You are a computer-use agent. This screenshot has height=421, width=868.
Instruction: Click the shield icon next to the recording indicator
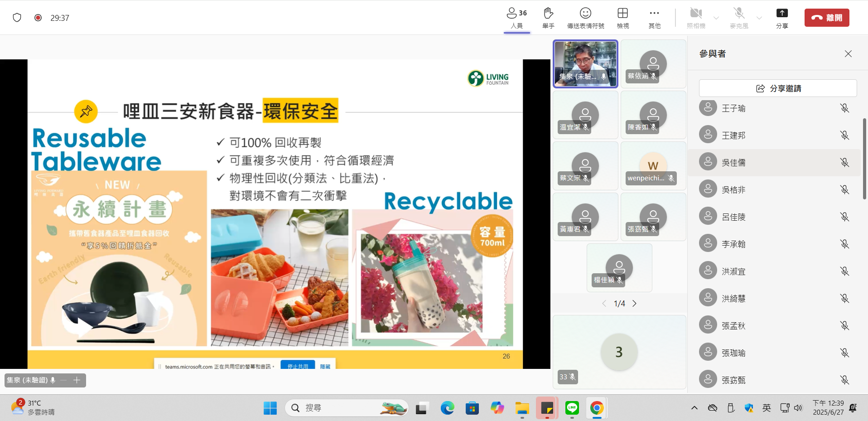point(17,18)
